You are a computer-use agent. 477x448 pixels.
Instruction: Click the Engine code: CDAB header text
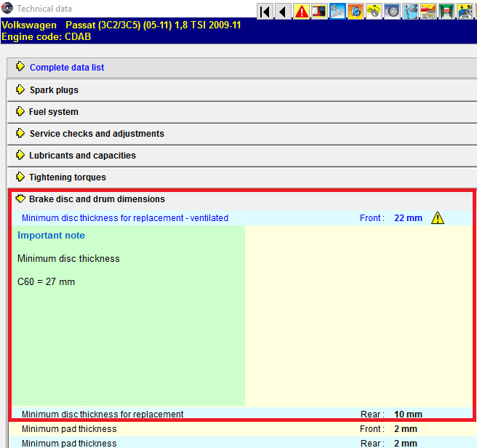coord(47,37)
